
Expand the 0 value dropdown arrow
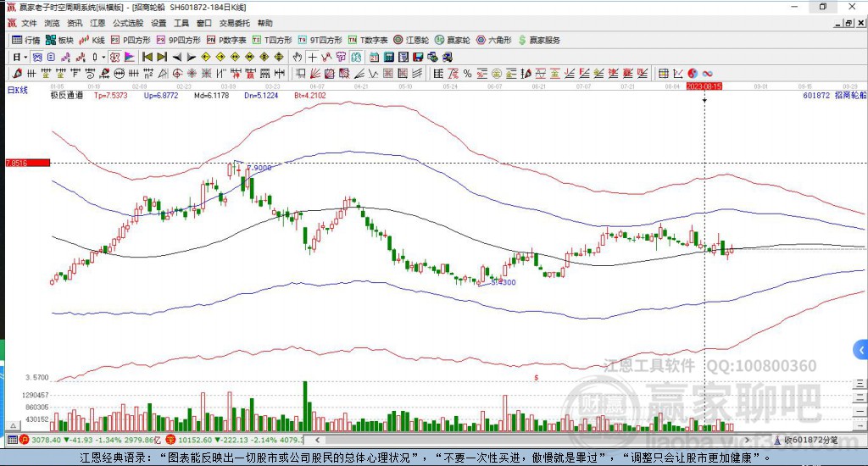[103, 57]
